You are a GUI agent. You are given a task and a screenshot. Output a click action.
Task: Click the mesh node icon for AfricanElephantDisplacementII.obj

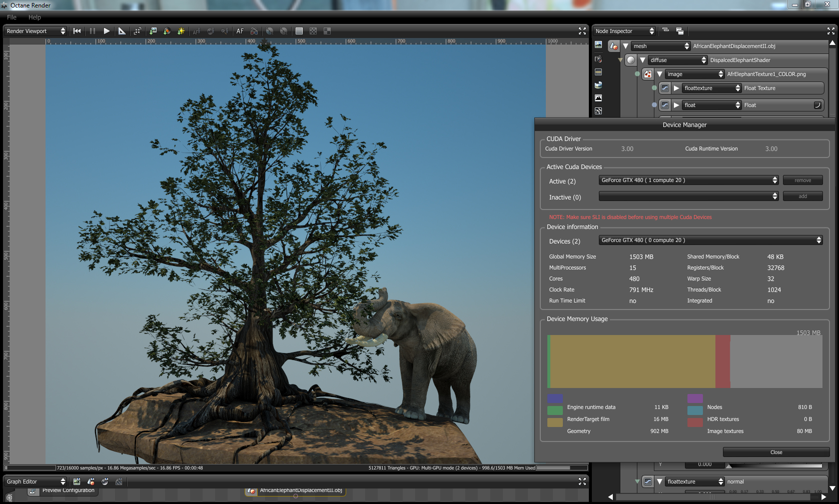point(613,46)
